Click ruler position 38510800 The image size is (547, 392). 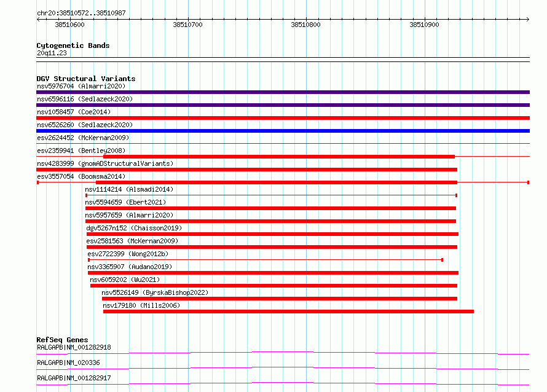[x=305, y=25]
